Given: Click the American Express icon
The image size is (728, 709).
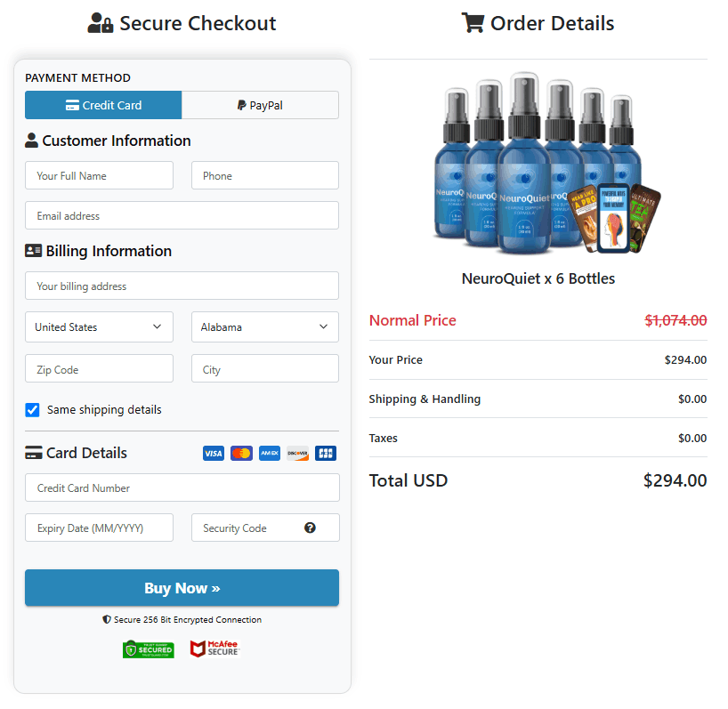Looking at the screenshot, I should tap(269, 453).
